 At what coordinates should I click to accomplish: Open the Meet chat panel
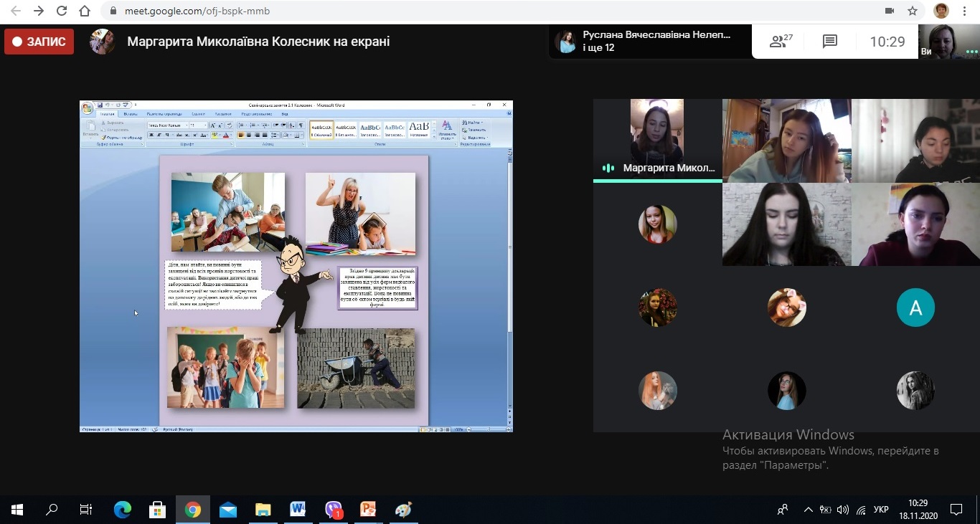coord(829,42)
